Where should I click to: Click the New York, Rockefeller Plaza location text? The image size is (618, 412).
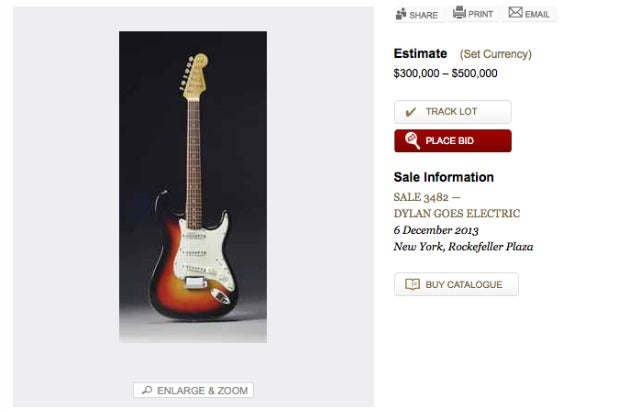pos(463,247)
